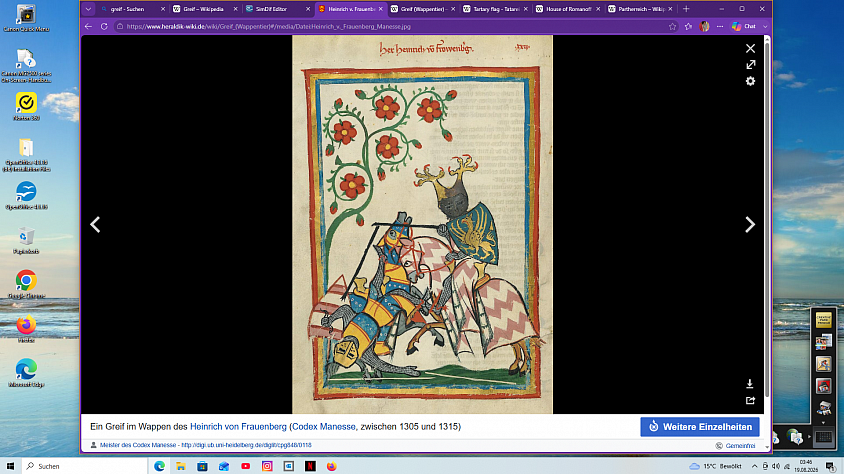Open the Papierkorb recycle bin

pos(26,240)
